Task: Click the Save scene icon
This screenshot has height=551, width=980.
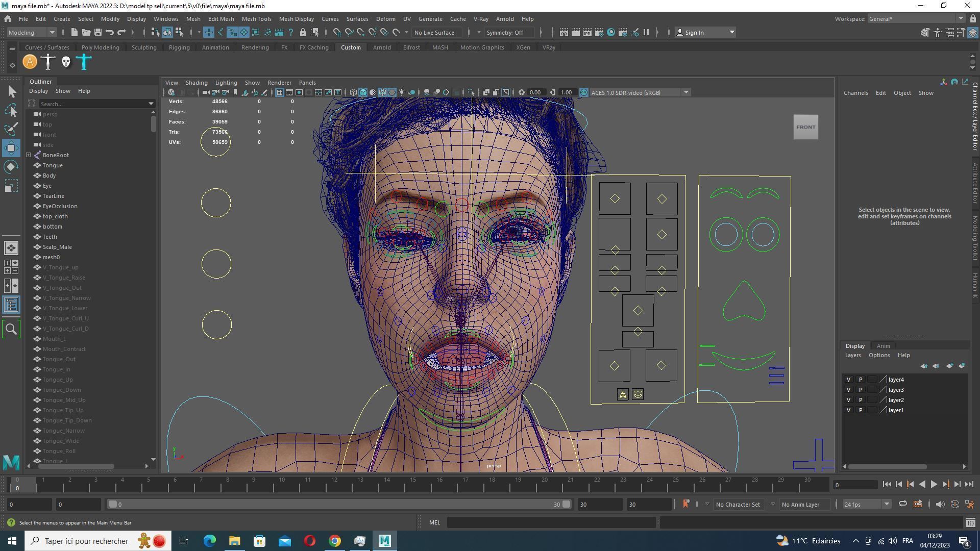Action: click(97, 33)
